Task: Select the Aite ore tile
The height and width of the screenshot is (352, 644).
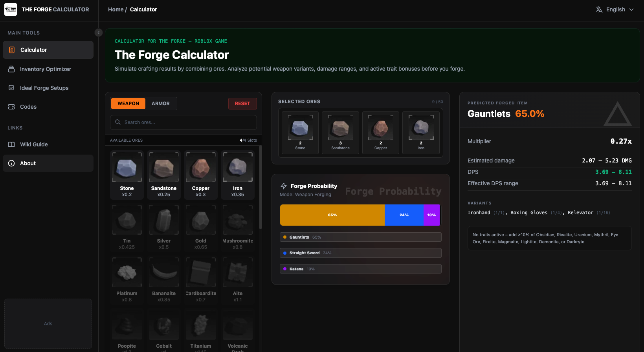Action: point(238,280)
